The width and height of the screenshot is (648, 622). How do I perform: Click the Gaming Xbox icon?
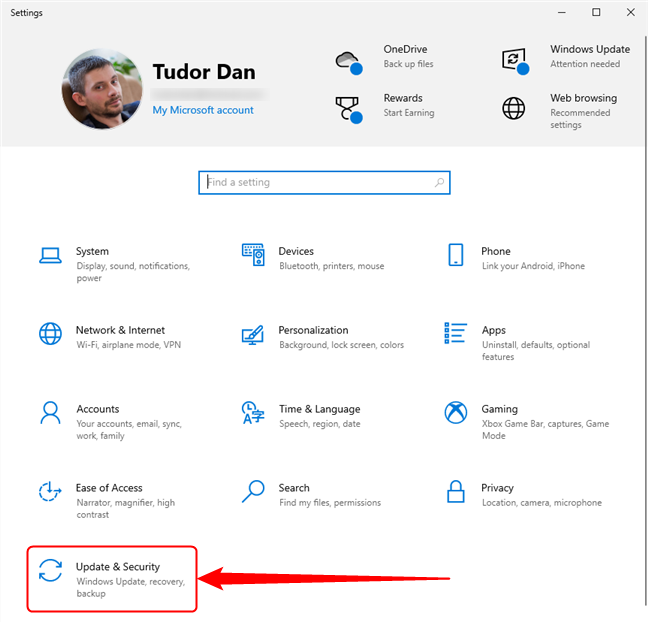point(456,412)
